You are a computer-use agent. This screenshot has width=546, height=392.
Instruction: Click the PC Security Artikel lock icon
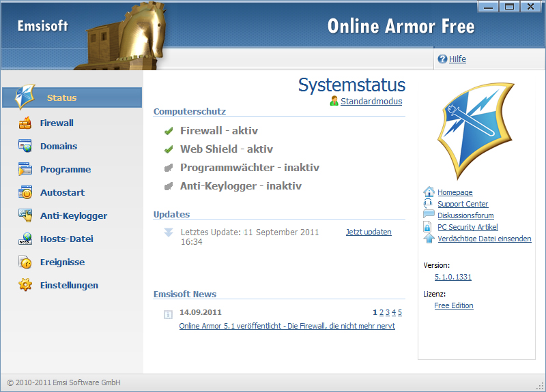point(427,227)
